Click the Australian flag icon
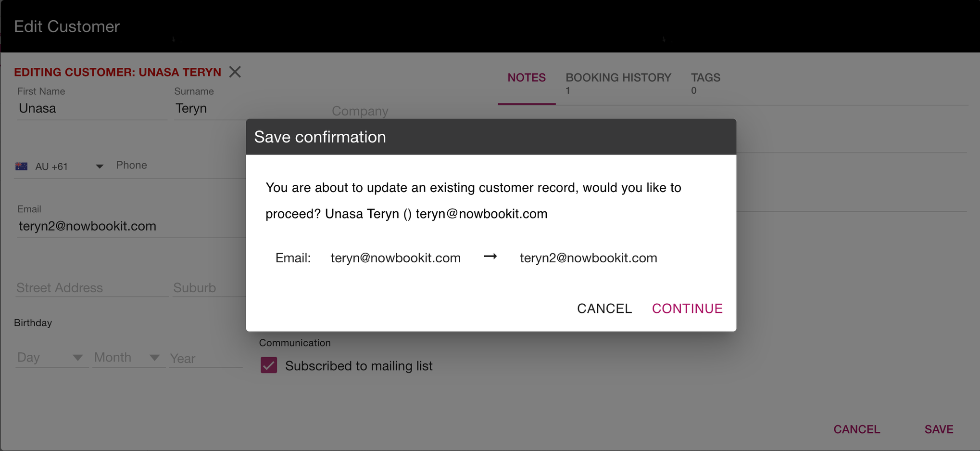 pyautogui.click(x=22, y=166)
